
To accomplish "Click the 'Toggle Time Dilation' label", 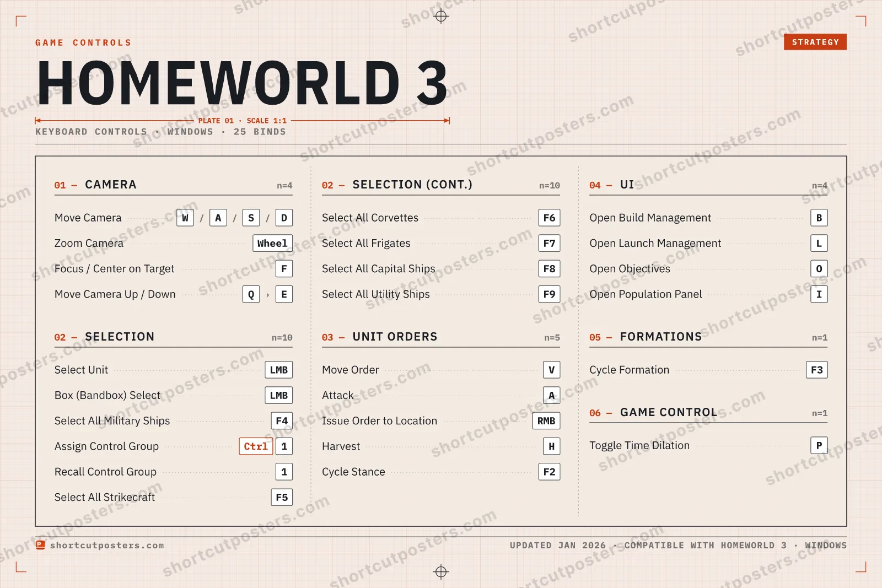I will pyautogui.click(x=639, y=445).
